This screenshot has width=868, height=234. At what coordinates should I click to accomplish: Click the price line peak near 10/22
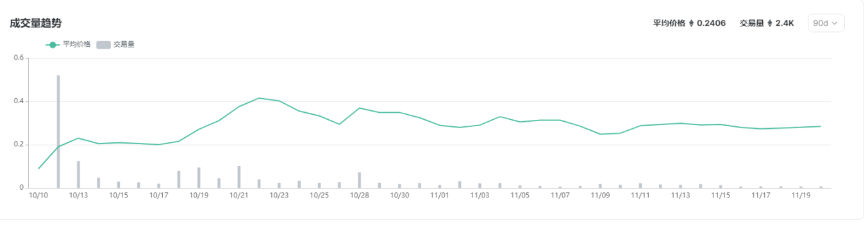[259, 98]
